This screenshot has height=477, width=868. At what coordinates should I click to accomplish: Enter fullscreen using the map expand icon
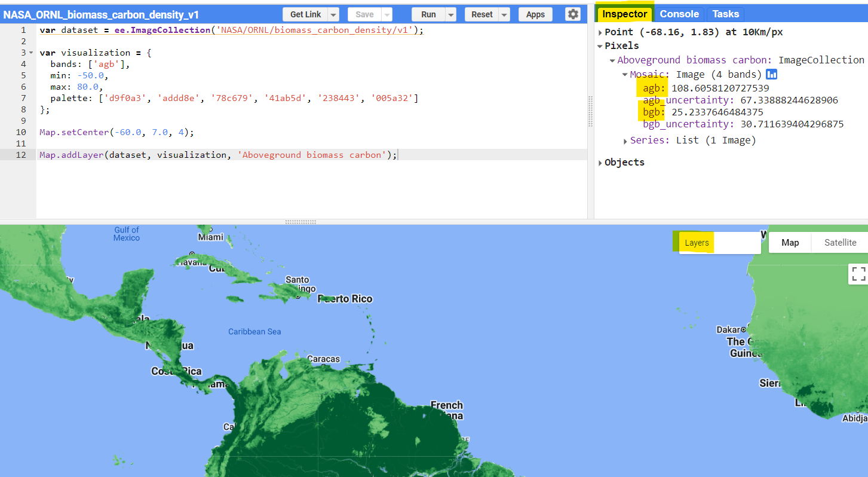[x=858, y=274]
